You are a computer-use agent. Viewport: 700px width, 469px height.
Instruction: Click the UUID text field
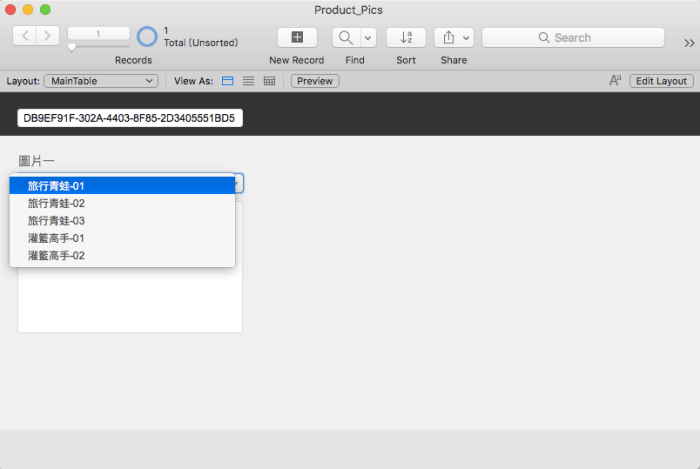point(129,118)
